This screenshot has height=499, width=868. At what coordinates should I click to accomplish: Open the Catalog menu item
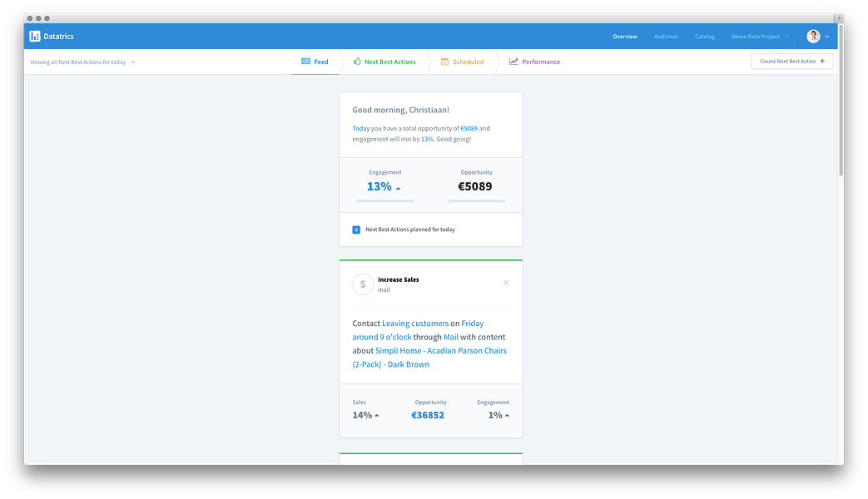704,37
